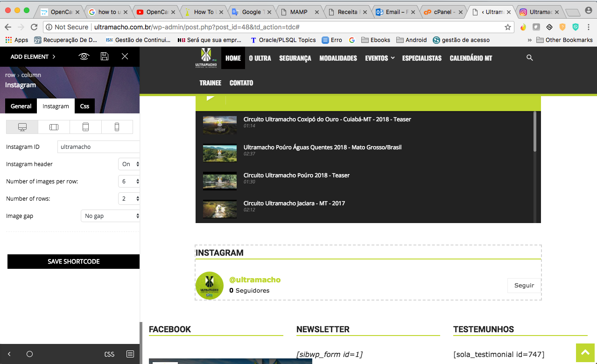Click the Seguir follow button

click(524, 286)
